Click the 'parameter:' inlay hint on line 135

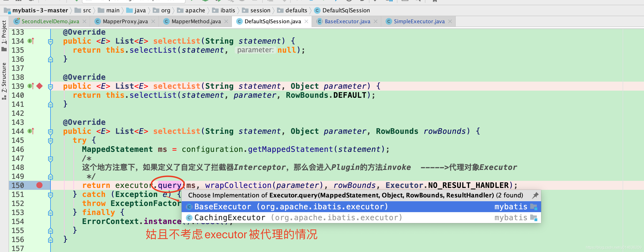click(x=255, y=50)
